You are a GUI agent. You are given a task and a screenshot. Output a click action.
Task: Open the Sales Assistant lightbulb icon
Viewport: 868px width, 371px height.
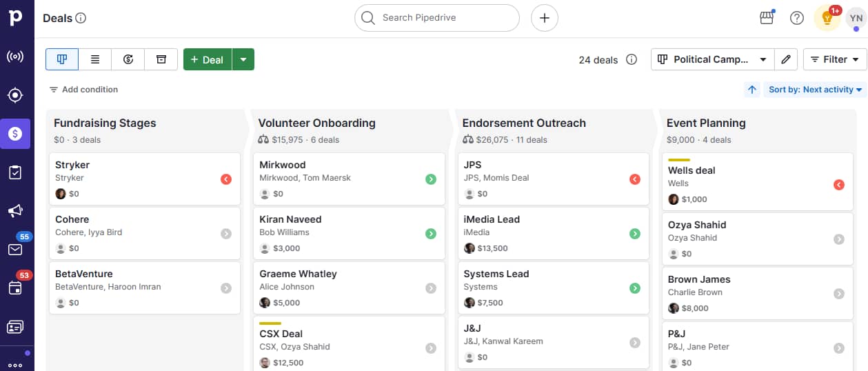(827, 18)
